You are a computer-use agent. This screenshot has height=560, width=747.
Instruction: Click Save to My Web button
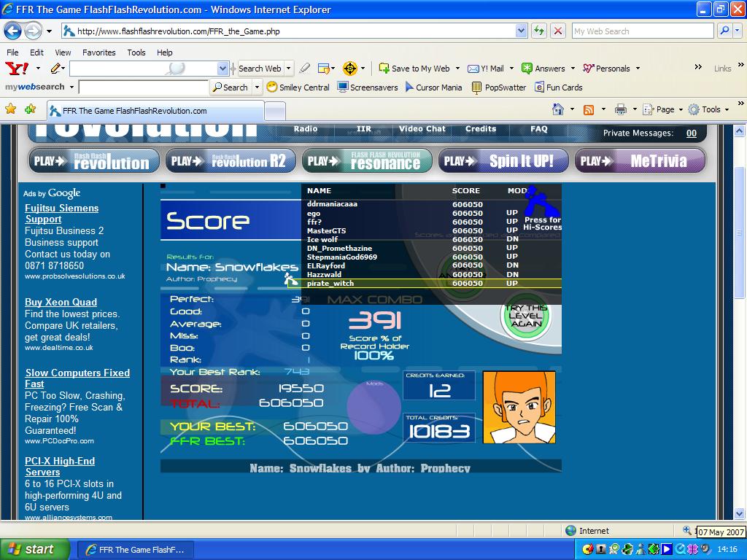pyautogui.click(x=414, y=69)
